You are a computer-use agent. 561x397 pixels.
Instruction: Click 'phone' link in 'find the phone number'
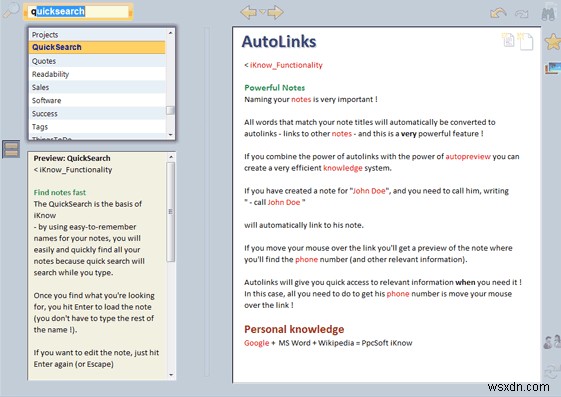[x=306, y=260]
